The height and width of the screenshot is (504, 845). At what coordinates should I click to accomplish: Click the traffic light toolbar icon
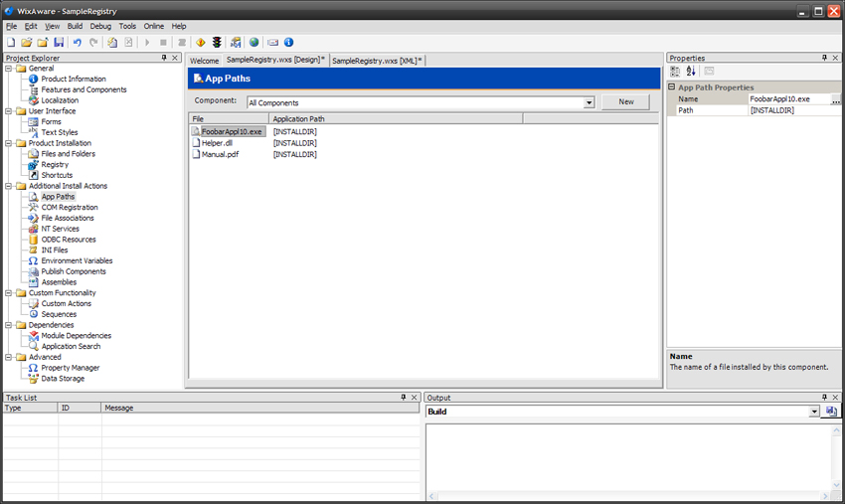point(217,42)
